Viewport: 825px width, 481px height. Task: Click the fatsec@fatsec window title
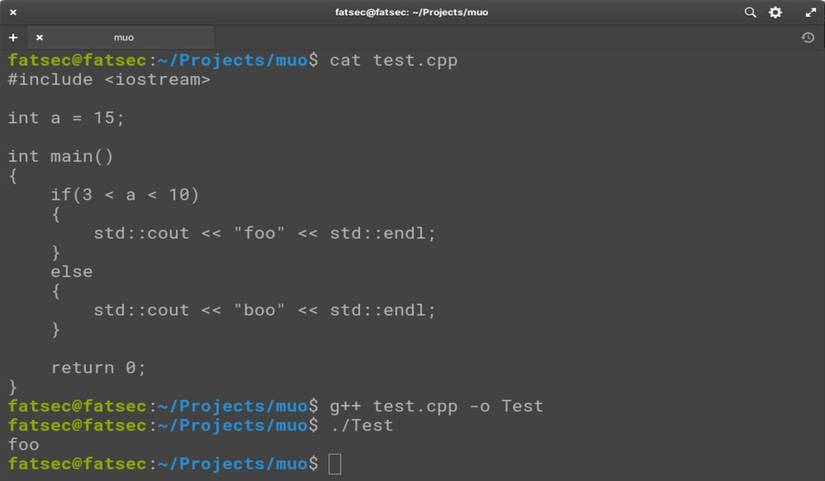(412, 12)
